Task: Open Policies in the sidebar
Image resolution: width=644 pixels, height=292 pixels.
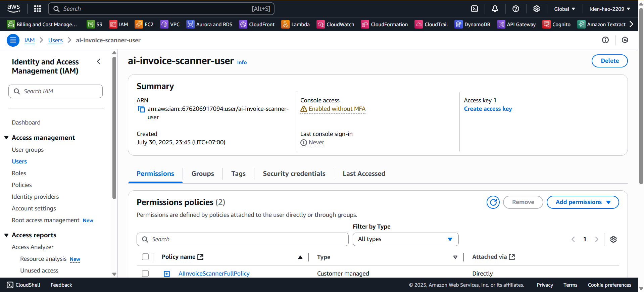Action: click(22, 185)
